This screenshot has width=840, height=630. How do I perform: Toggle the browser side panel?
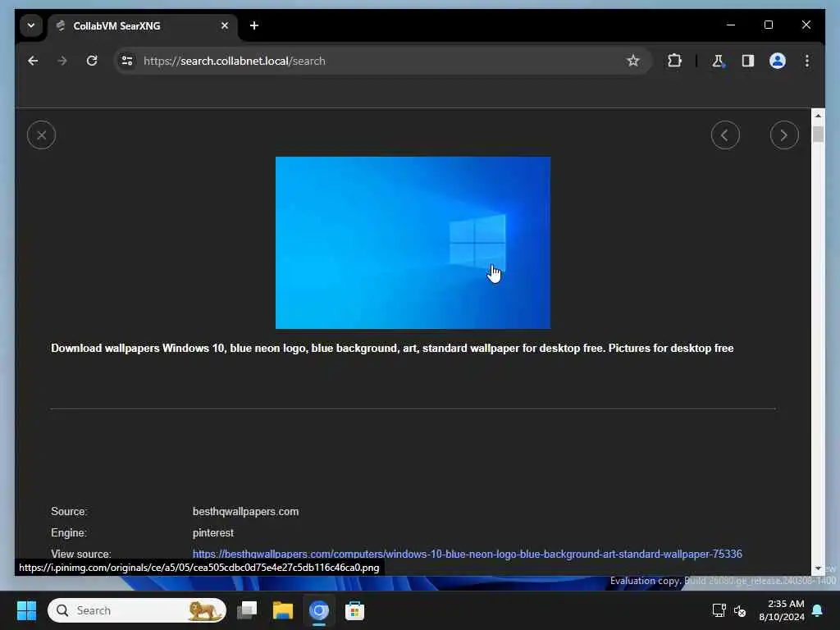748,61
